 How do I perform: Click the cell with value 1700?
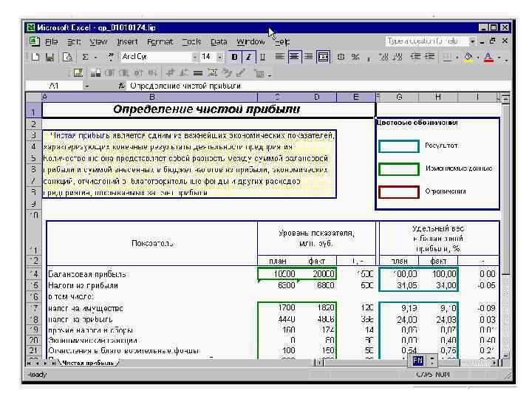pos(278,307)
